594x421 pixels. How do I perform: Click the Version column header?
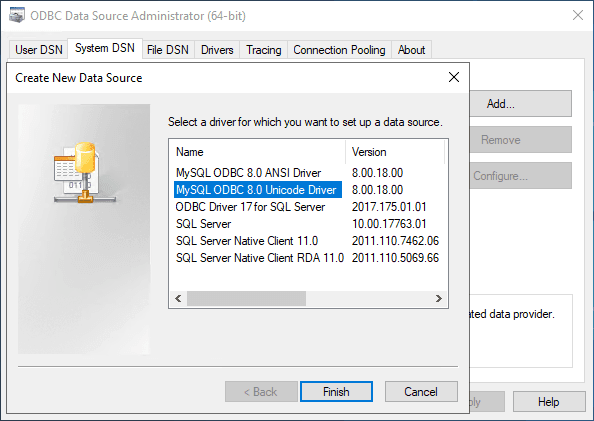pyautogui.click(x=395, y=152)
